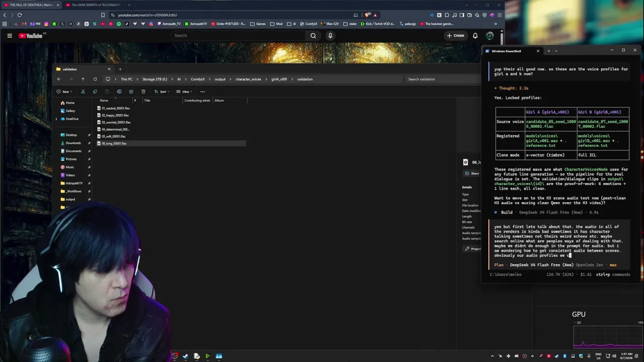This screenshot has width=644, height=362.
Task: Add a new Windows PowerShell tab
Action: [548, 51]
